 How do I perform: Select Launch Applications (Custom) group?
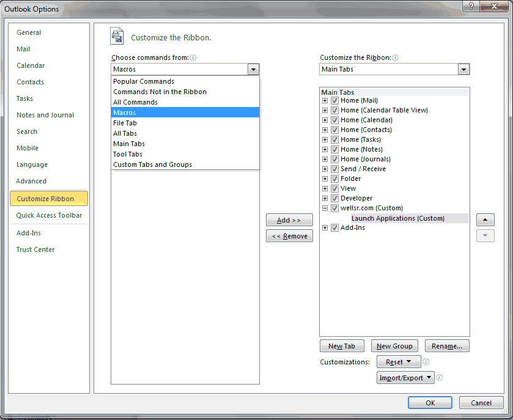coord(397,218)
